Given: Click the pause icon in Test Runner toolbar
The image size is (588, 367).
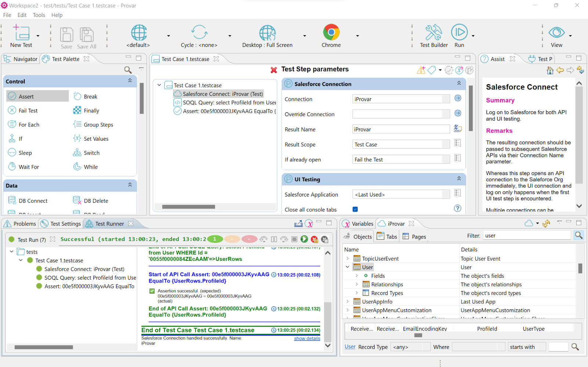Looking at the screenshot, I should coord(274,239).
